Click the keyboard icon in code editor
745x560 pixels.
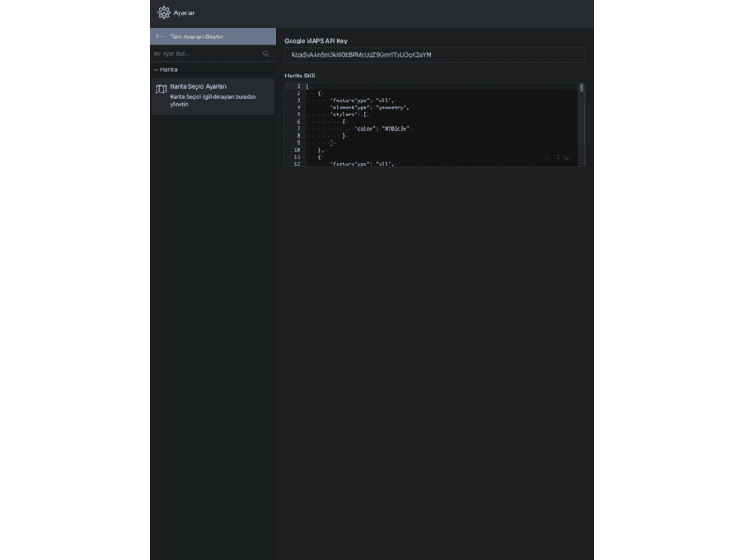coord(567,156)
